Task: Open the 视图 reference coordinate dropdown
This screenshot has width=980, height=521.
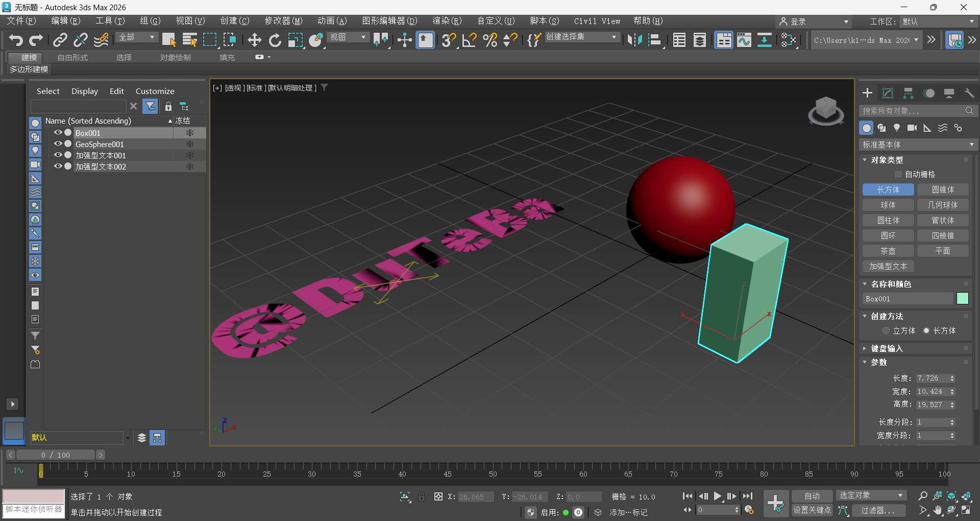Action: click(348, 37)
